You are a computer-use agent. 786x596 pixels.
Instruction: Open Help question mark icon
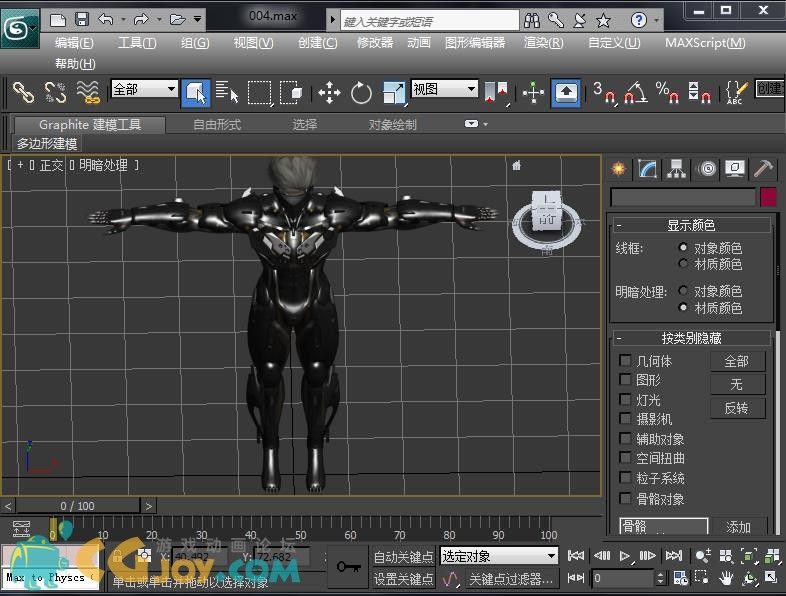(639, 20)
